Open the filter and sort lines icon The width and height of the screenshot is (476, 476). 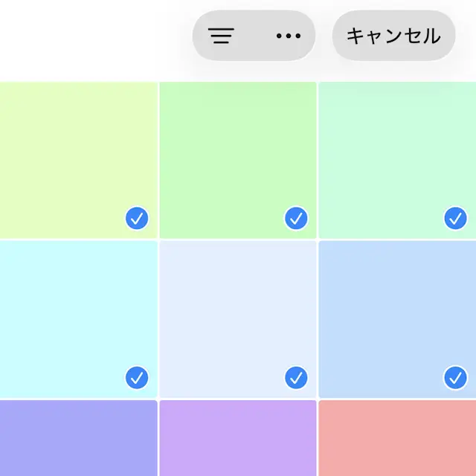(222, 36)
